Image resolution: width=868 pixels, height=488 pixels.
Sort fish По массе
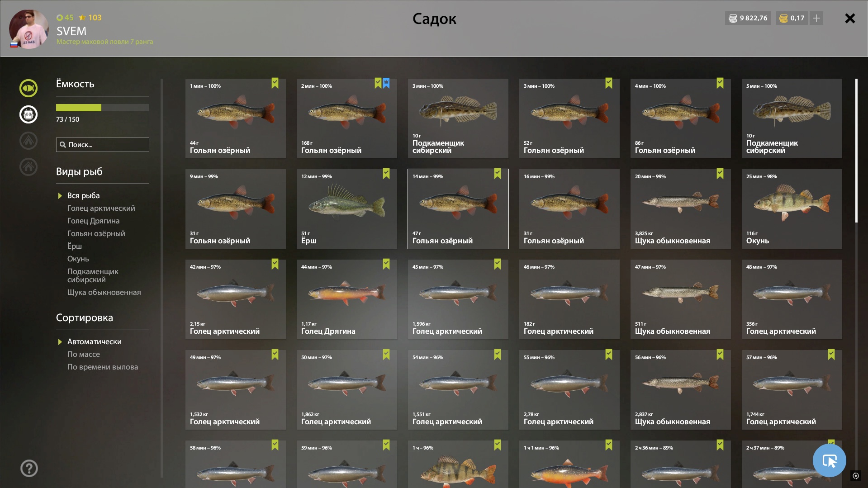point(84,354)
